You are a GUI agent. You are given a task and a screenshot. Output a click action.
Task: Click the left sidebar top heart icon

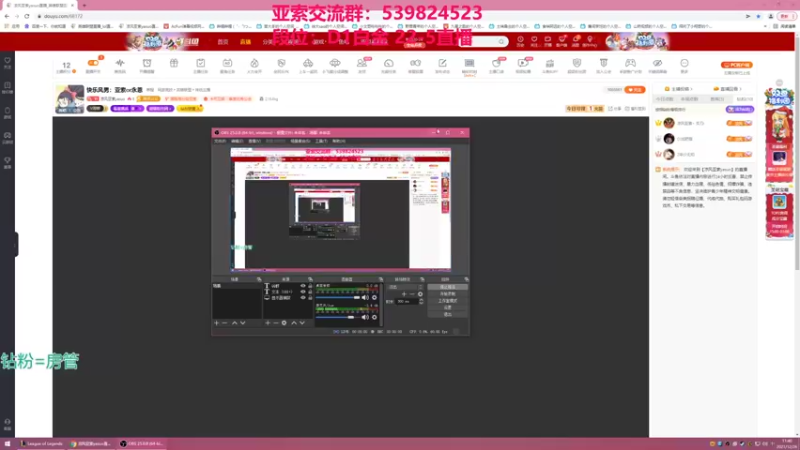click(x=7, y=60)
